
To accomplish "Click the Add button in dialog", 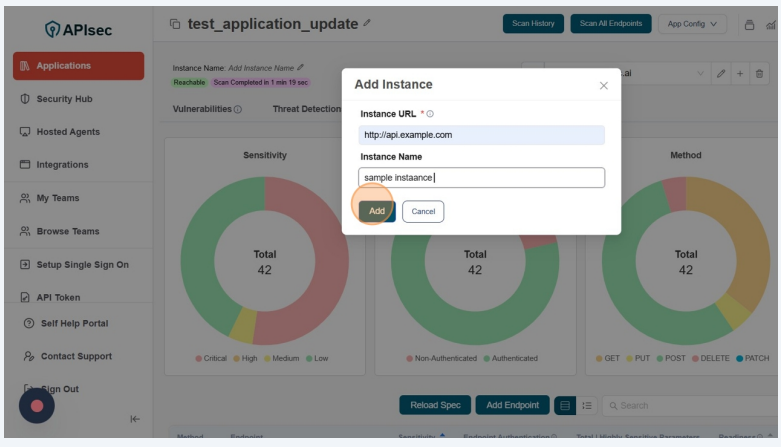I will [x=377, y=211].
